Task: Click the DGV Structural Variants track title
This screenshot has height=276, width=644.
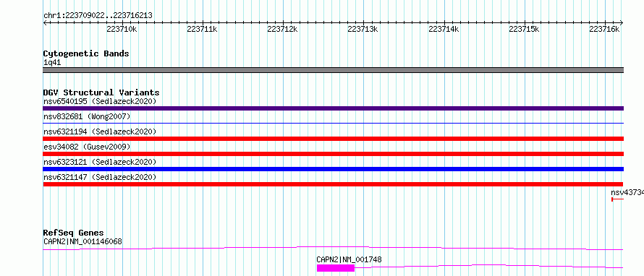Action: pyautogui.click(x=101, y=92)
